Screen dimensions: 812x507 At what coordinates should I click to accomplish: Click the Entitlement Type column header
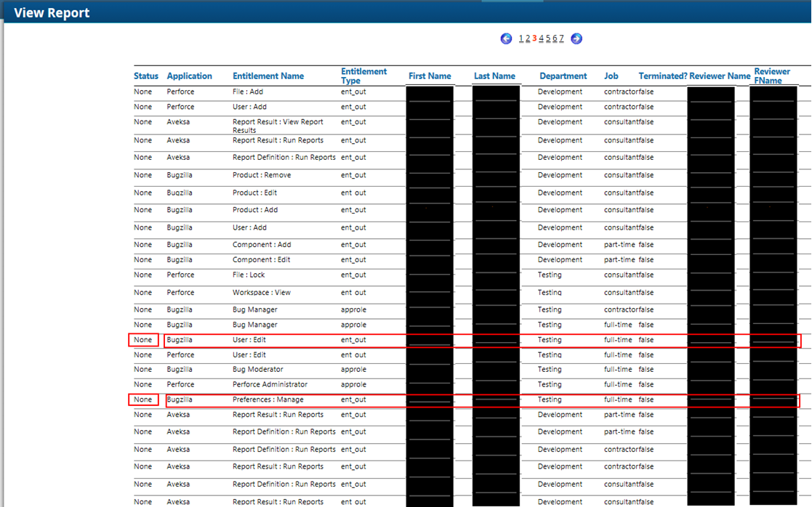(x=363, y=76)
